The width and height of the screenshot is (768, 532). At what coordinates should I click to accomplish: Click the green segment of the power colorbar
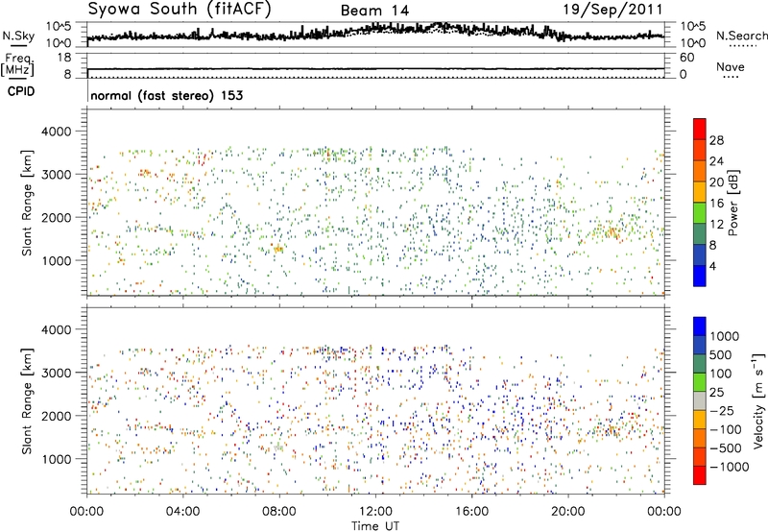[700, 212]
